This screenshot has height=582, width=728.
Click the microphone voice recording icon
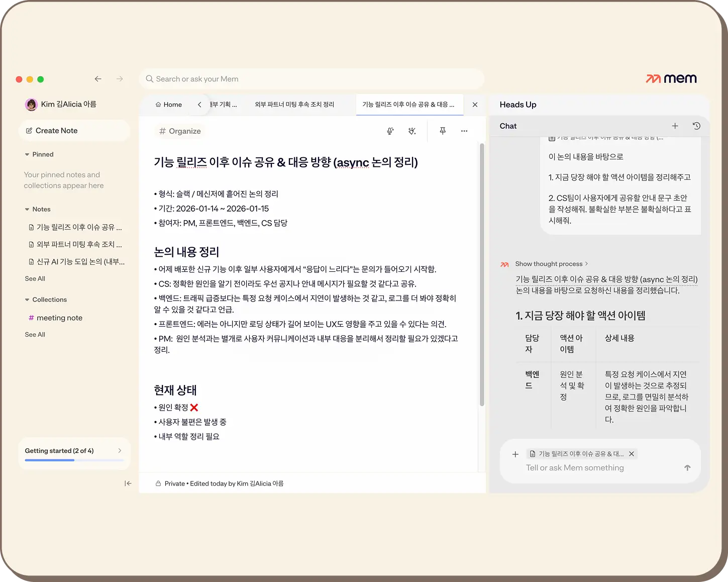click(390, 131)
